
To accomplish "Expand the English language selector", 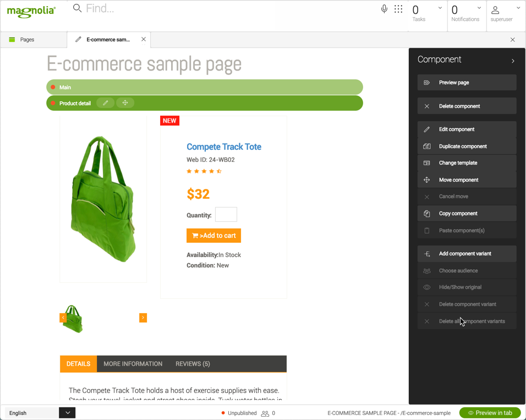I will 67,412.
